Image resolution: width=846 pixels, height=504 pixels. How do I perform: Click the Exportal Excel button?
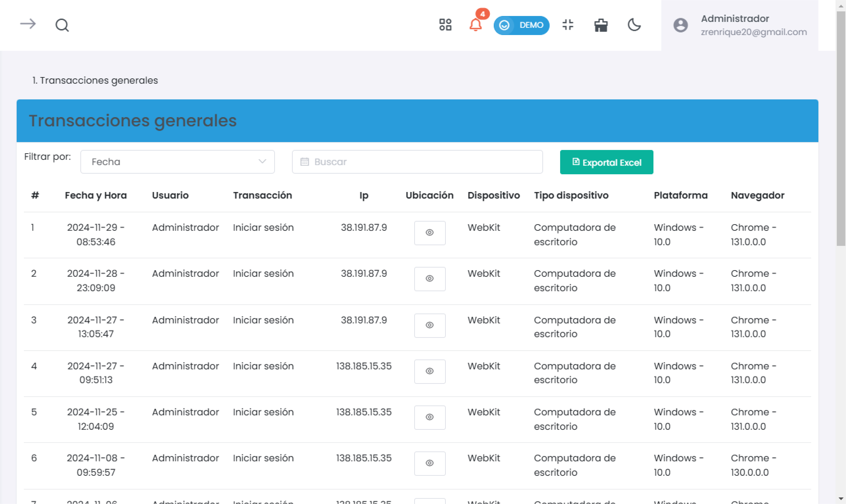(607, 162)
